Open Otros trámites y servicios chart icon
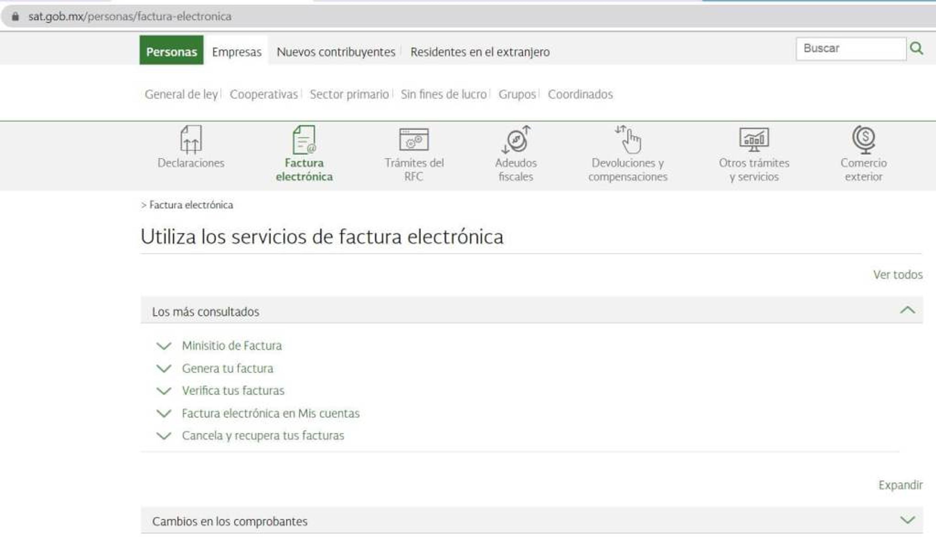 click(754, 139)
